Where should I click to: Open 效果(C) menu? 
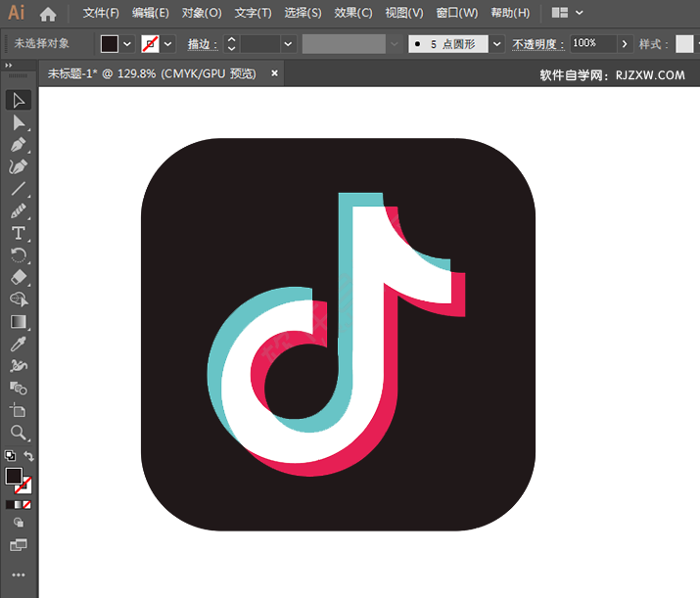(x=353, y=13)
